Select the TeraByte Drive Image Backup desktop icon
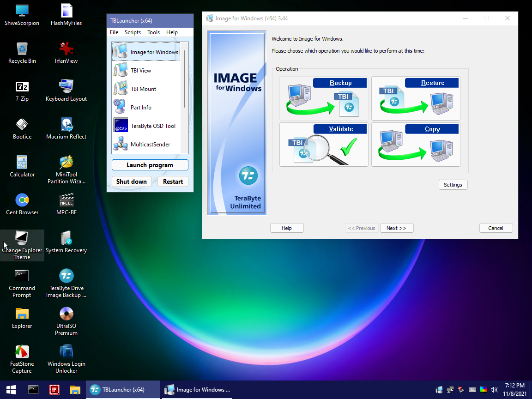The width and height of the screenshot is (532, 399). click(x=66, y=284)
